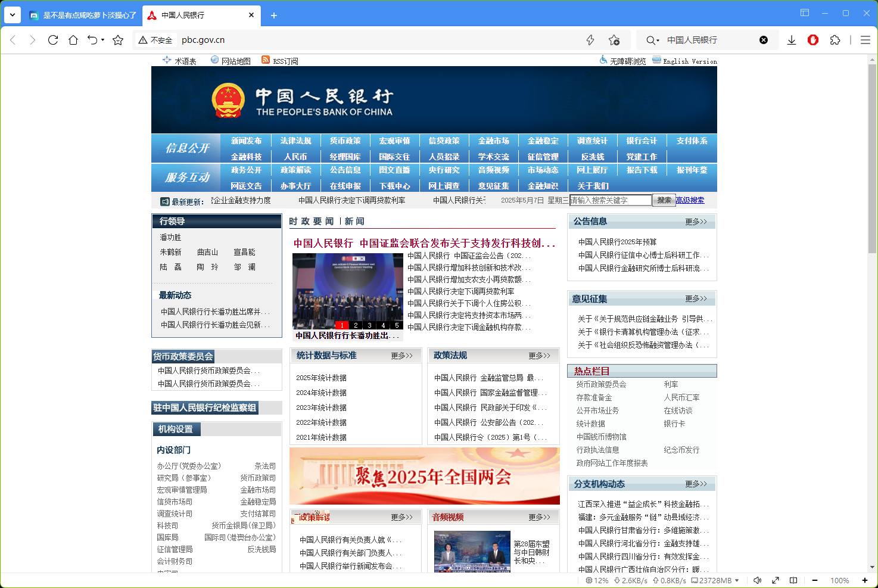Click 更多>> in the 音频视频 panel
This screenshot has width=878, height=588.
539,517
